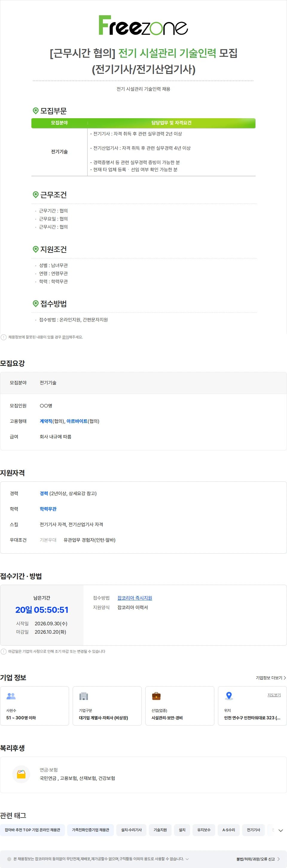Click 51 ~ 300명 이하 employee count
This screenshot has height=868, width=287.
(x=21, y=717)
